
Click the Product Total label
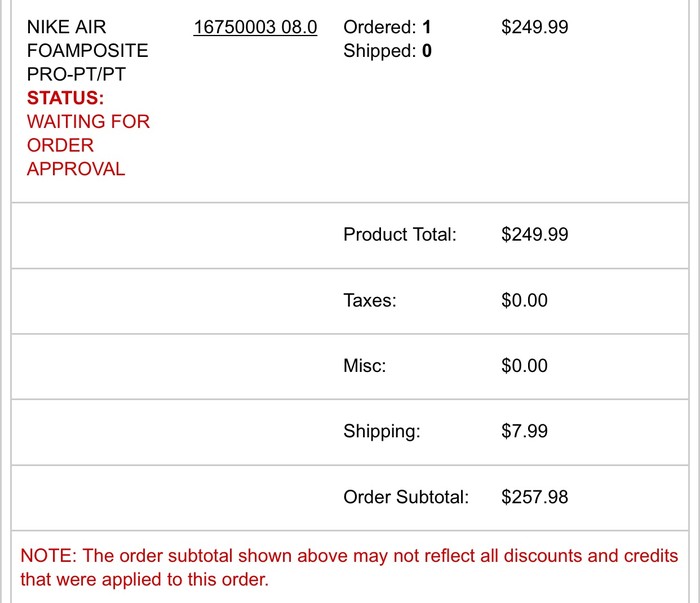pos(399,235)
